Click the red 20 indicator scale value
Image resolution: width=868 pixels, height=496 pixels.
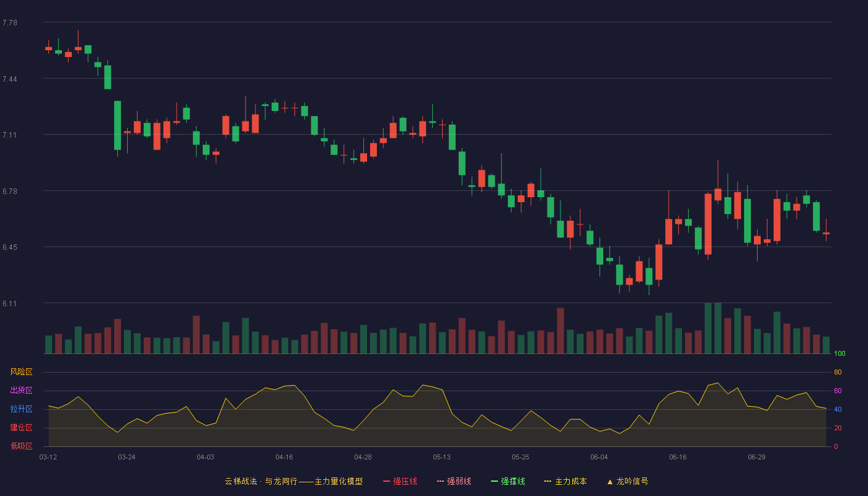(838, 428)
